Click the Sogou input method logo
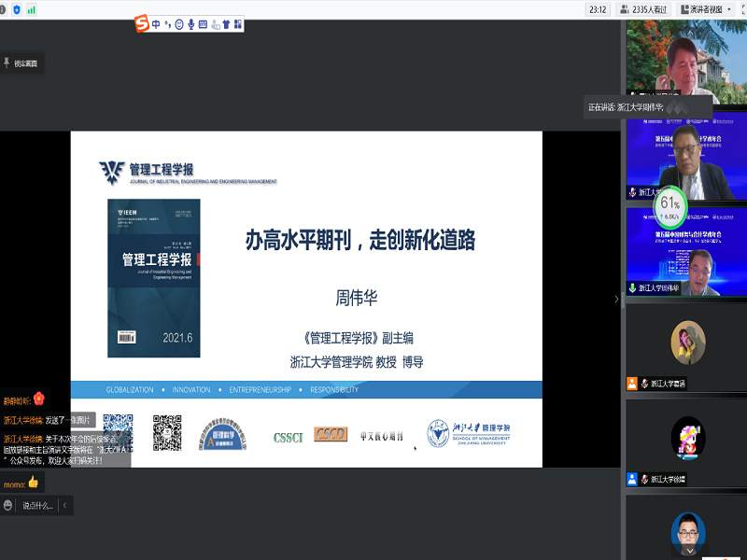This screenshot has height=560, width=747. tap(142, 24)
